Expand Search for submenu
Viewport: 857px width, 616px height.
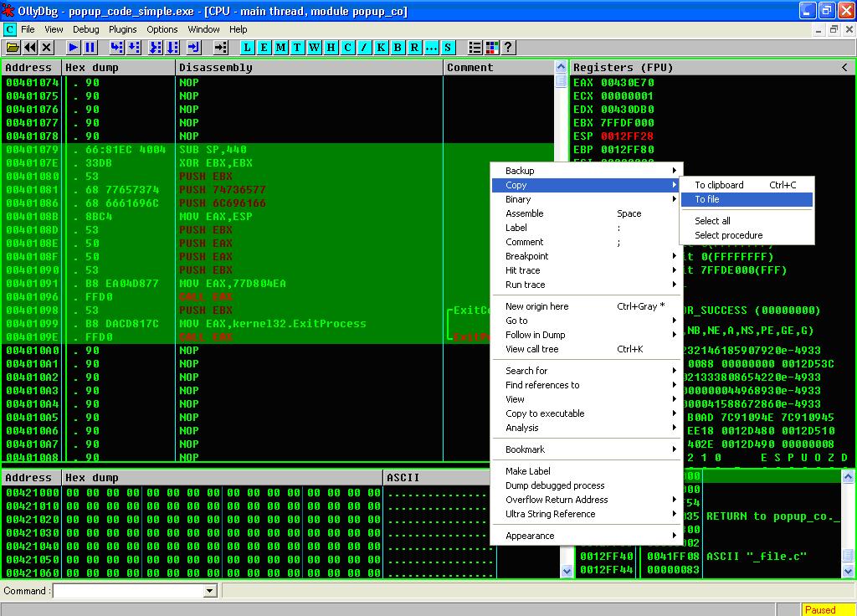[586, 371]
